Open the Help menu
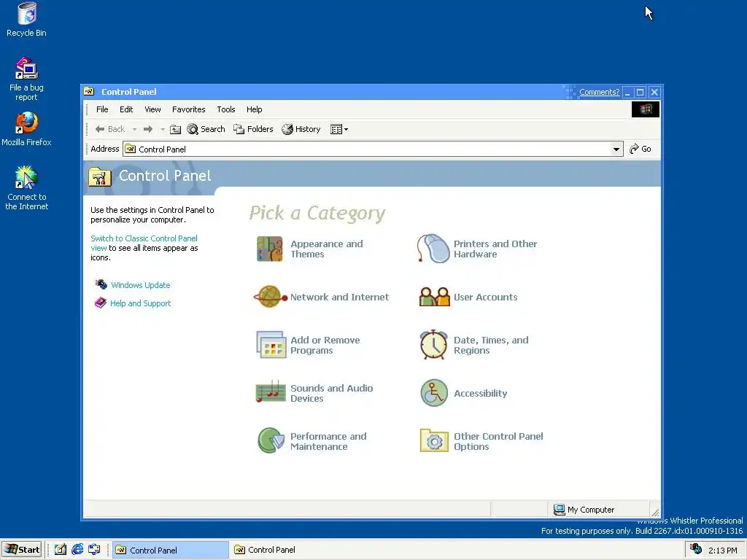This screenshot has width=747, height=560. 254,109
